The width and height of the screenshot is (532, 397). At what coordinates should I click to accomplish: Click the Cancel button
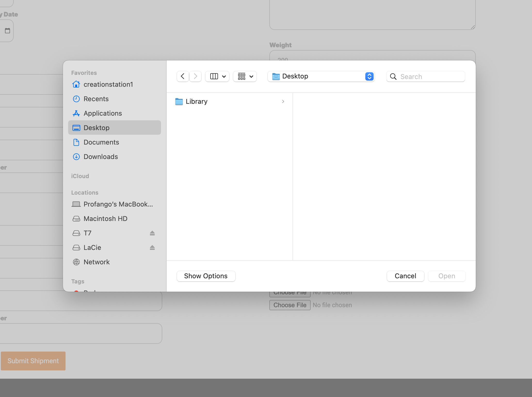click(405, 276)
